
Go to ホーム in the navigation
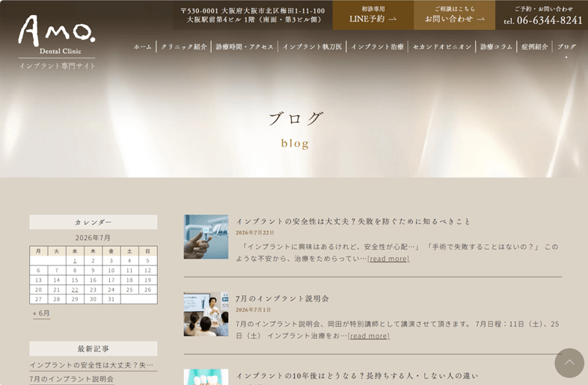tap(142, 47)
